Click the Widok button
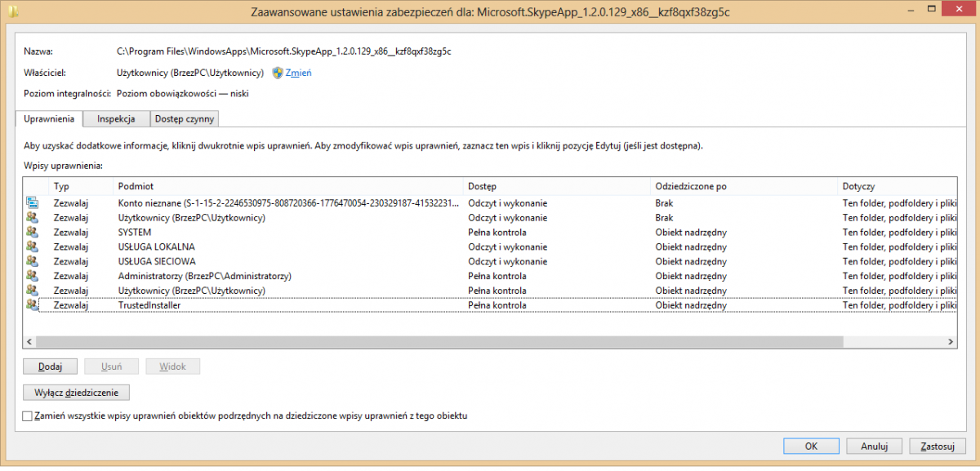This screenshot has height=471, width=980. tap(172, 367)
